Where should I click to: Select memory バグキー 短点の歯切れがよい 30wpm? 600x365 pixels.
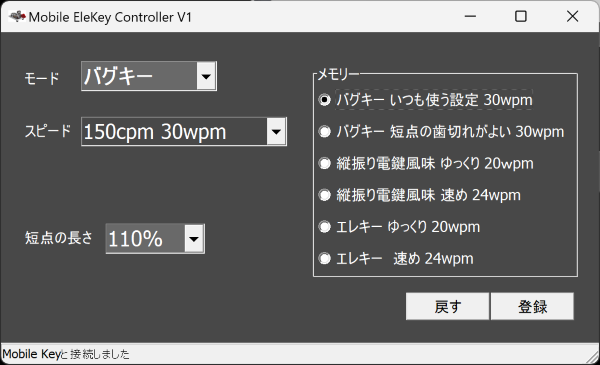pyautogui.click(x=442, y=132)
